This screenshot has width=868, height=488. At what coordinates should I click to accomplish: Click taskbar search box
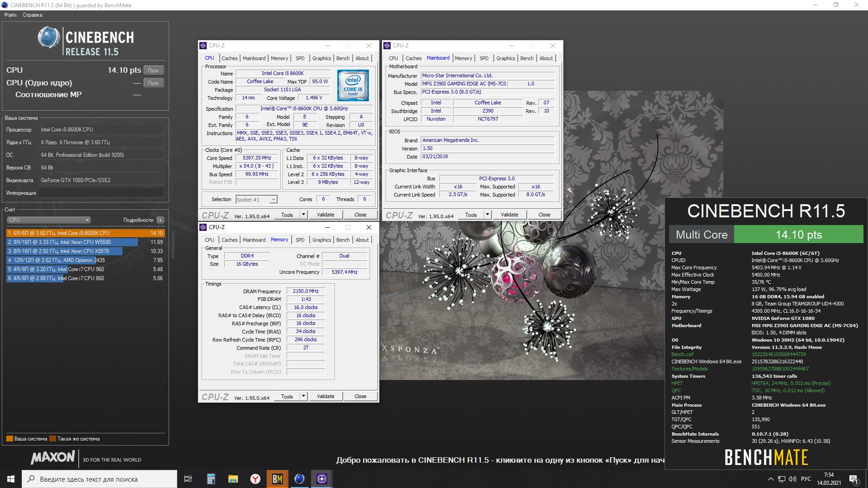coord(99,479)
